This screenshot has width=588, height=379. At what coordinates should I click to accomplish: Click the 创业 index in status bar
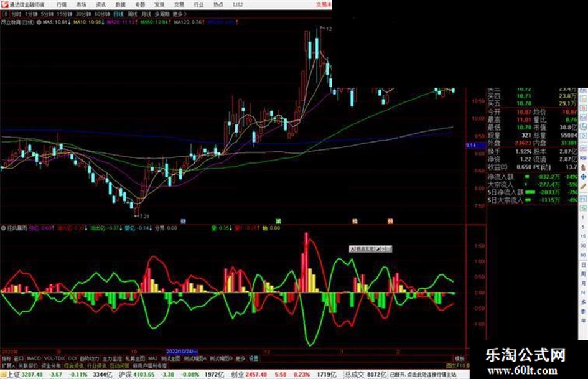pyautogui.click(x=237, y=375)
